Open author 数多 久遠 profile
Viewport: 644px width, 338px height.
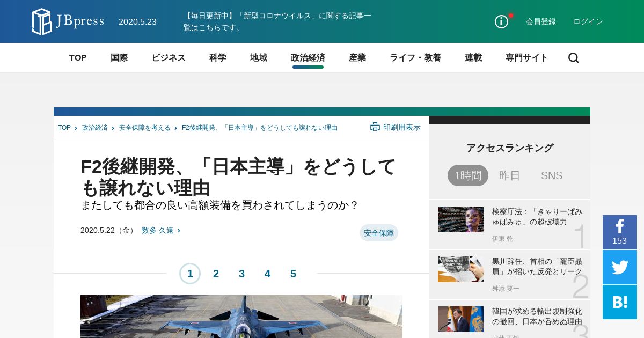pyautogui.click(x=158, y=230)
